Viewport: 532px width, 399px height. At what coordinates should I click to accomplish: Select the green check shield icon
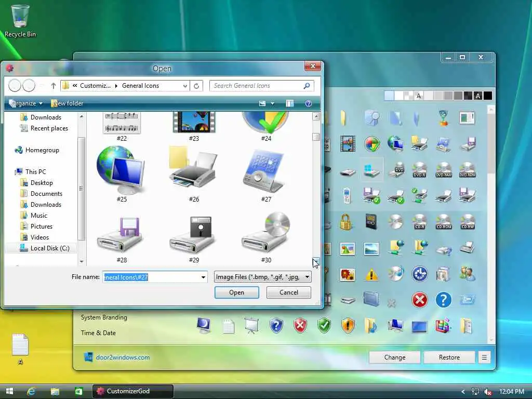tap(324, 325)
